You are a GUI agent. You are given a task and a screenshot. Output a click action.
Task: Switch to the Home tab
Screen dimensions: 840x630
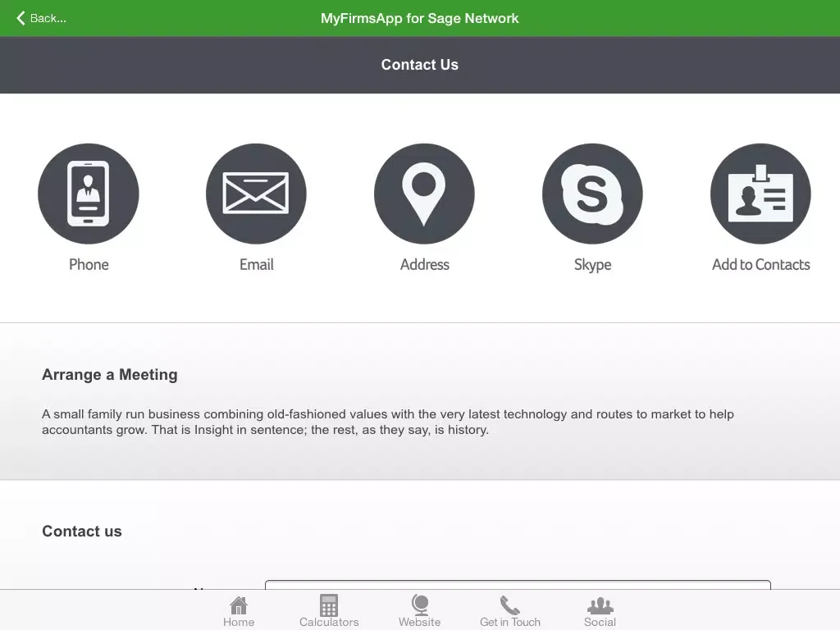(239, 611)
